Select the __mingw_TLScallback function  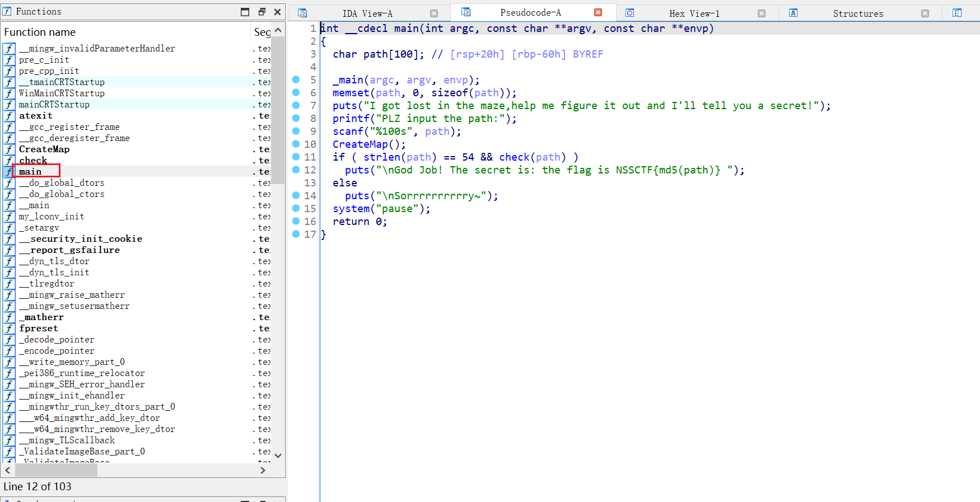[x=67, y=440]
